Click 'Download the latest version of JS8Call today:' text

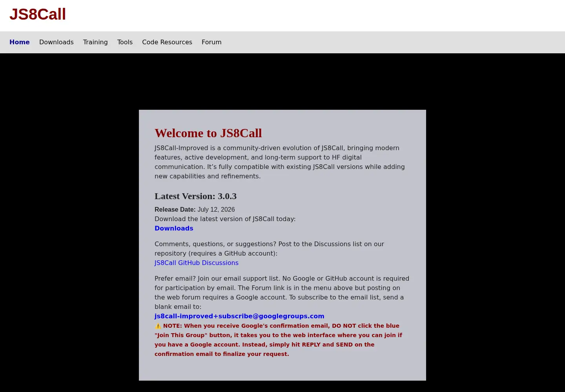(x=225, y=219)
